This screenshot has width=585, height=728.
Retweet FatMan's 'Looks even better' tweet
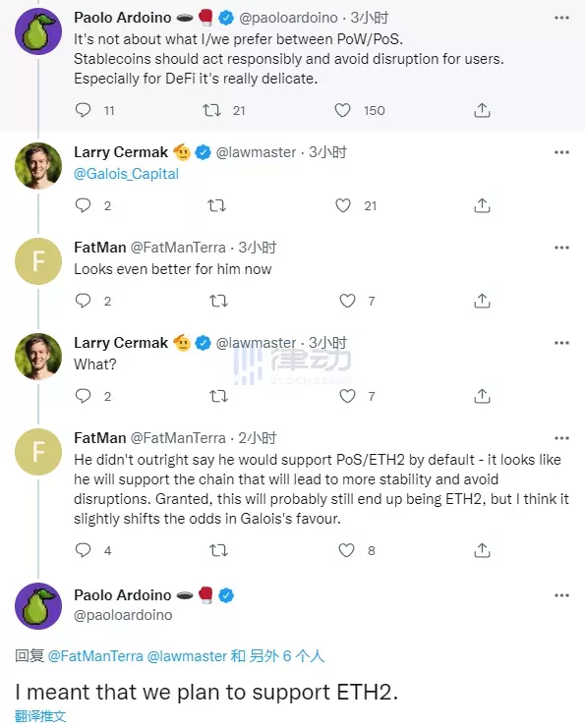[x=218, y=302]
